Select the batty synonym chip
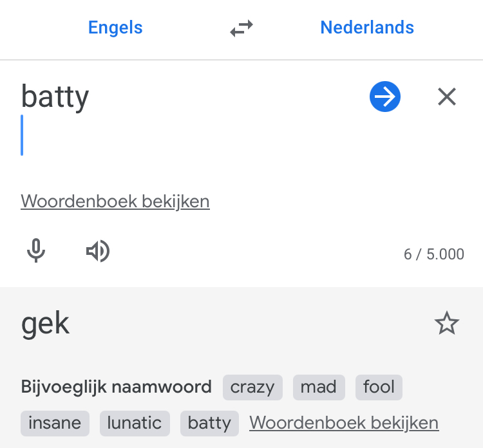Image resolution: width=483 pixels, height=448 pixels. tap(209, 424)
